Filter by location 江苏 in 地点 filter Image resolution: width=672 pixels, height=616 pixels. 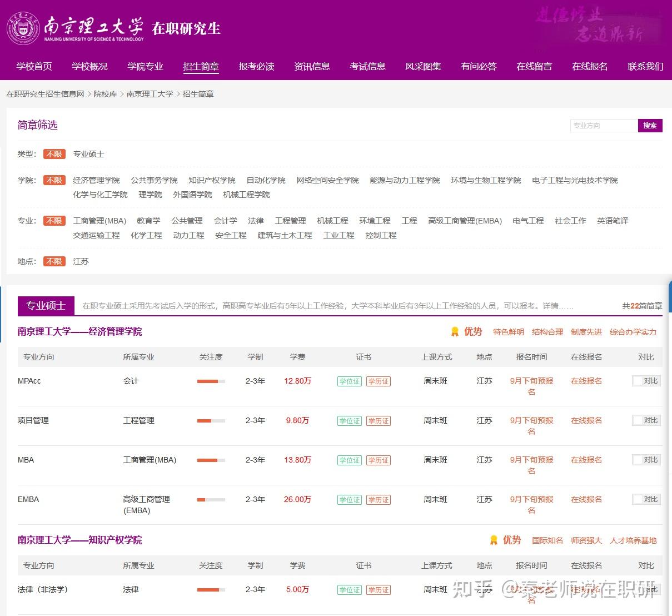(81, 261)
